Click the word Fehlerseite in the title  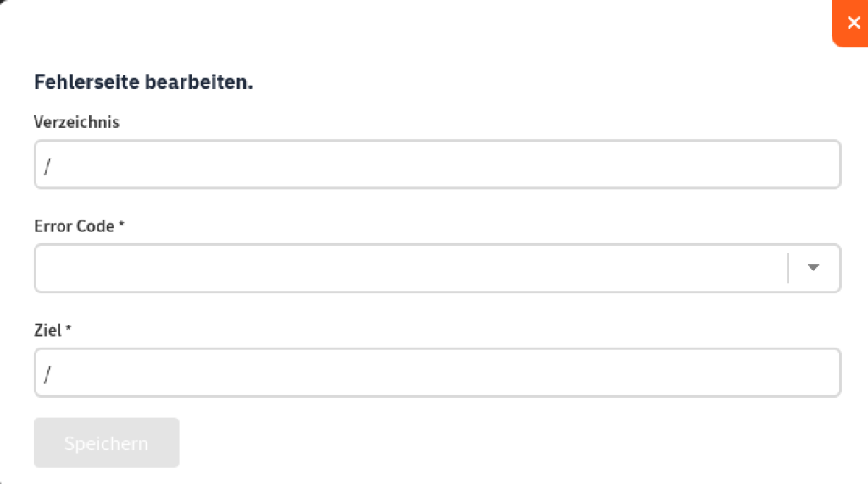point(87,82)
